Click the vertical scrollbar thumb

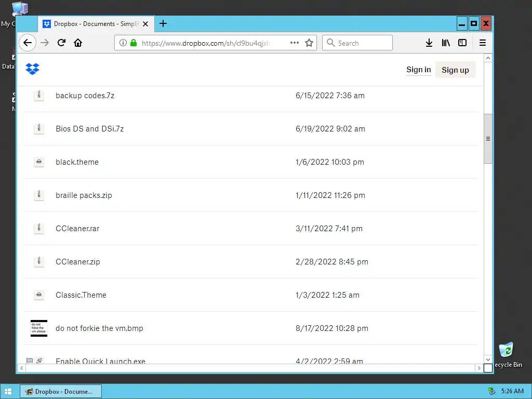pyautogui.click(x=488, y=138)
